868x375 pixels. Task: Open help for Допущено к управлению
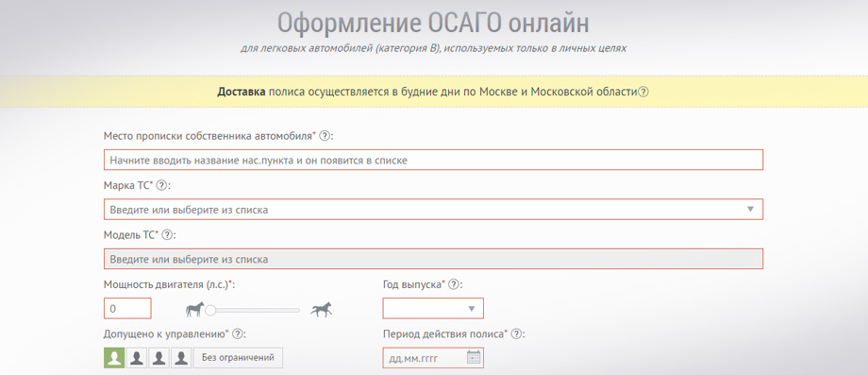[238, 334]
